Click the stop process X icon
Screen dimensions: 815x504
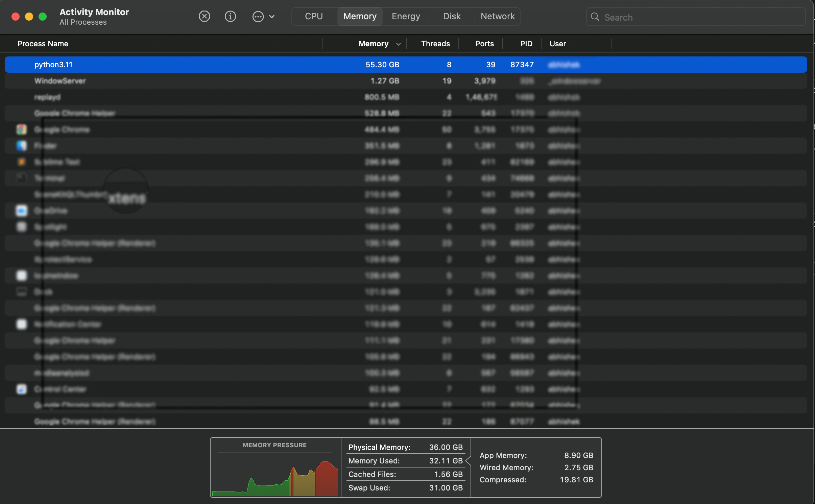204,16
